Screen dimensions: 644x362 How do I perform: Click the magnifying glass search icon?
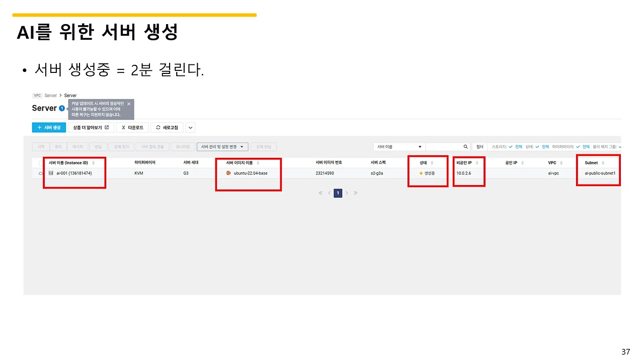pos(466,147)
